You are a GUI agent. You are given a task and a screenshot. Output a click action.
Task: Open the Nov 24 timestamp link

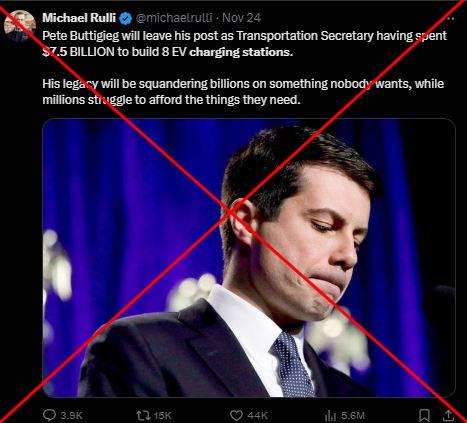click(x=241, y=18)
